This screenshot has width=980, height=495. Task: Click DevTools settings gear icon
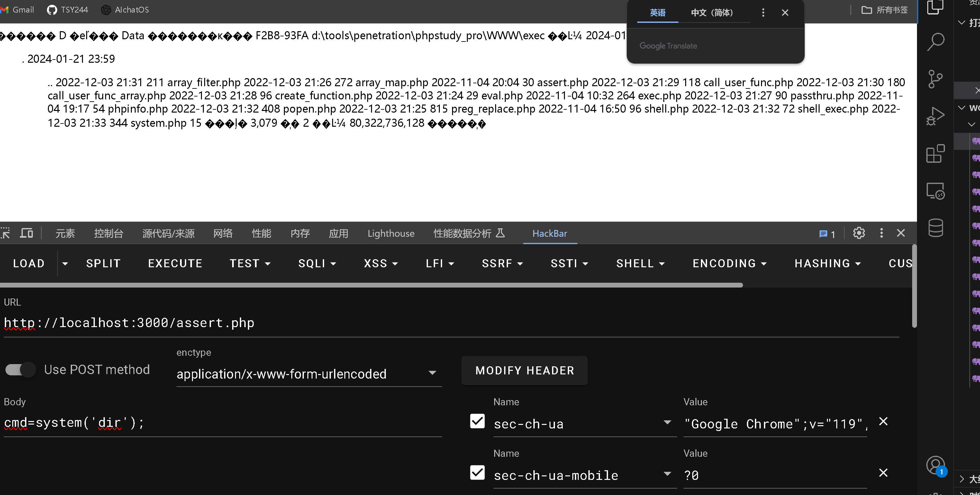pyautogui.click(x=859, y=233)
